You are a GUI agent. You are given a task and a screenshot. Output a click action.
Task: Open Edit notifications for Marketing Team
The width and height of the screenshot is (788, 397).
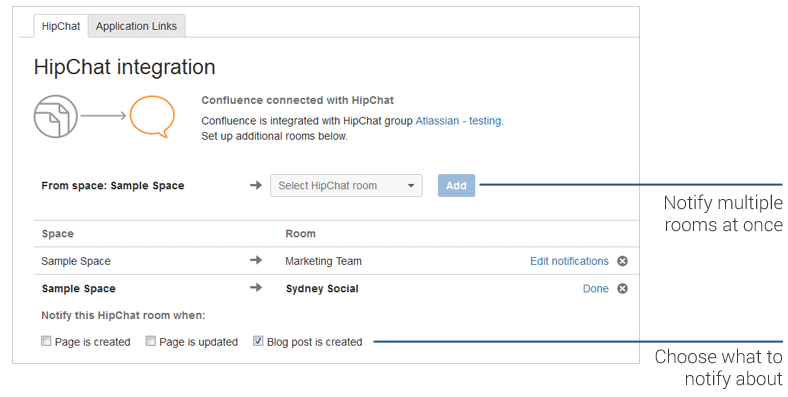[x=569, y=261]
